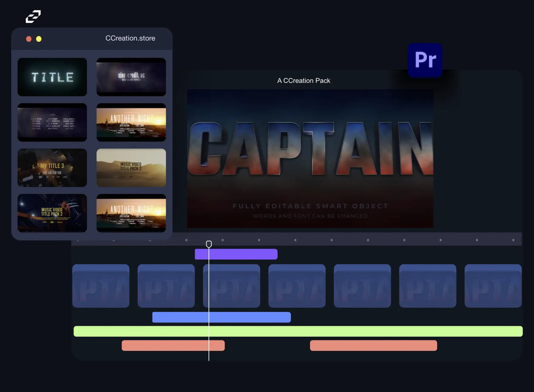Open the dark multi-column credits list thumbnail

click(52, 122)
